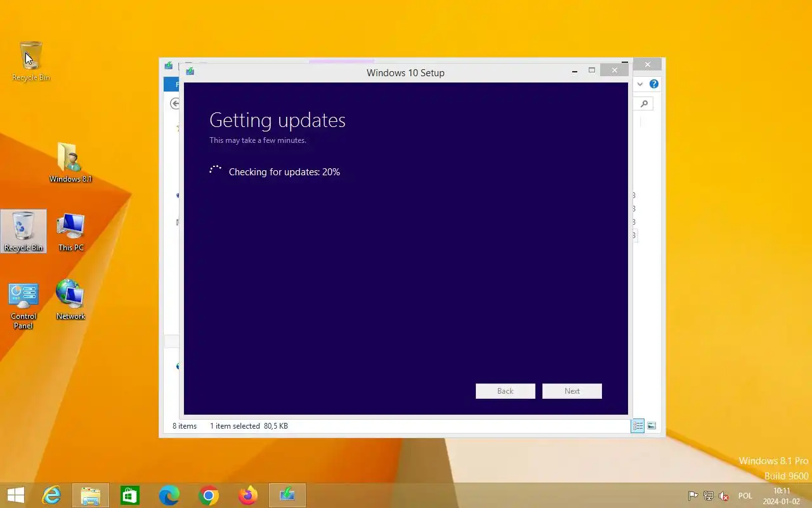Click the "8 items" status bar text
This screenshot has height=508, width=812.
185,426
